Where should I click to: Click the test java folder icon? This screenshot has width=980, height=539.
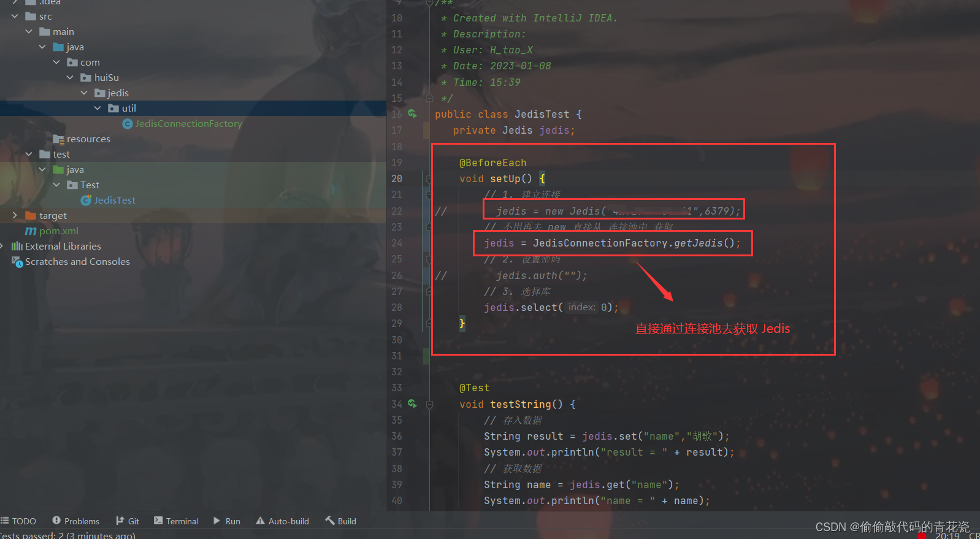click(x=58, y=169)
